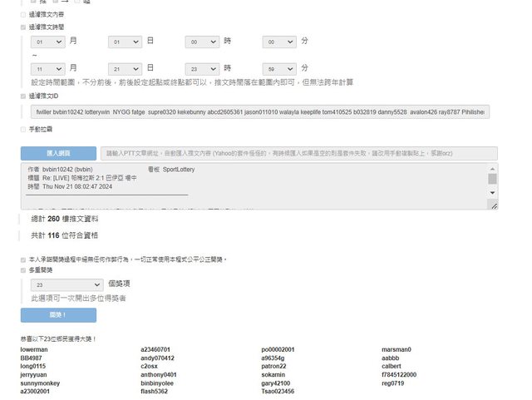Toggle the 過濾推文ID checkbox
532x400 pixels.
point(23,96)
